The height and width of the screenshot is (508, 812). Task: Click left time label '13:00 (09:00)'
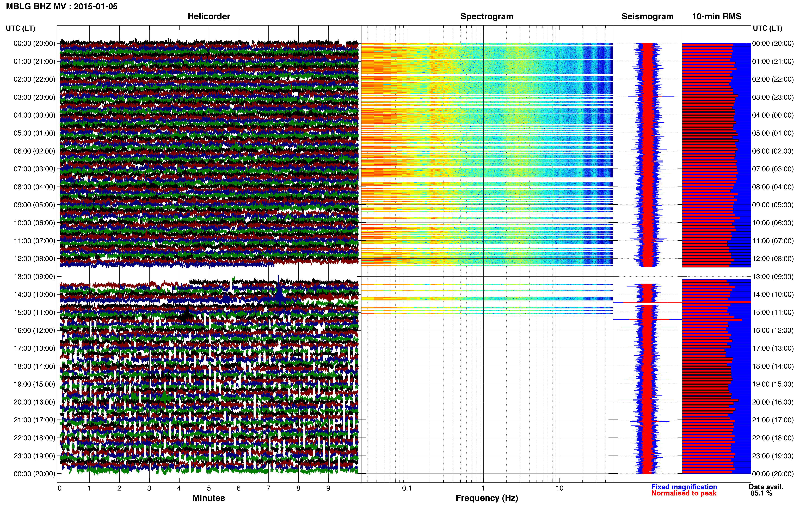pos(34,277)
